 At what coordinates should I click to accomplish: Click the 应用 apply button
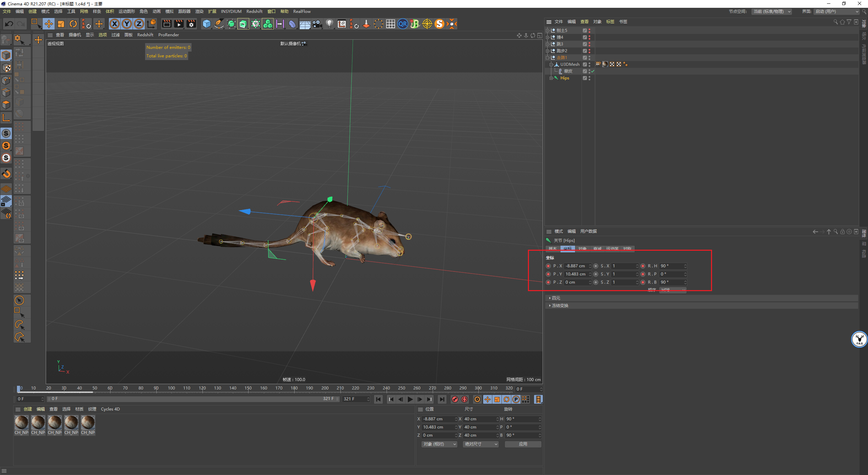(x=523, y=444)
